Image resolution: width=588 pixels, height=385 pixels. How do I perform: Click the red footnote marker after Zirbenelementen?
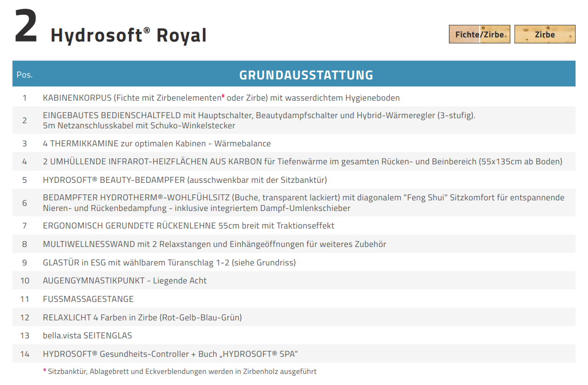pyautogui.click(x=223, y=96)
